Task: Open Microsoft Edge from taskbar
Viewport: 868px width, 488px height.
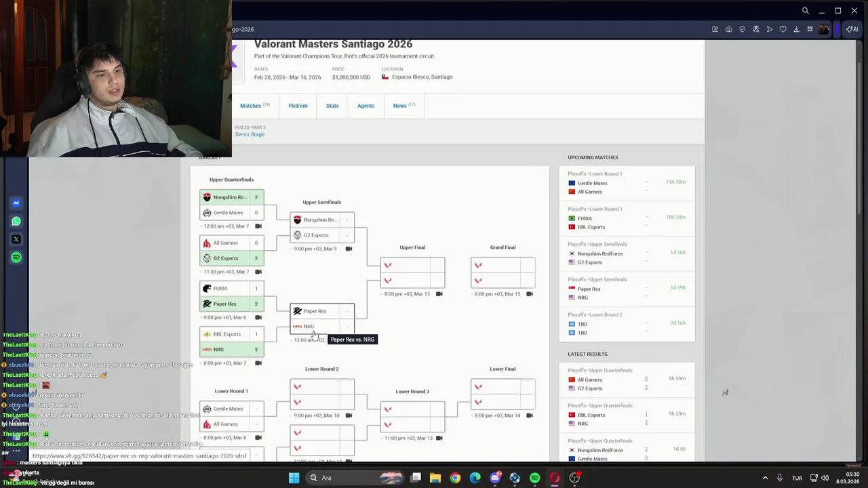Action: click(475, 478)
